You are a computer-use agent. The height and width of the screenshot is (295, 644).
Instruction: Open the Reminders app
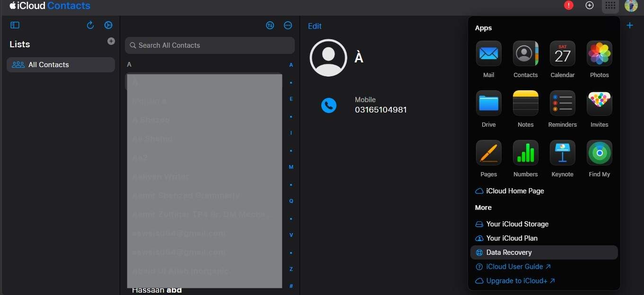coord(562,103)
